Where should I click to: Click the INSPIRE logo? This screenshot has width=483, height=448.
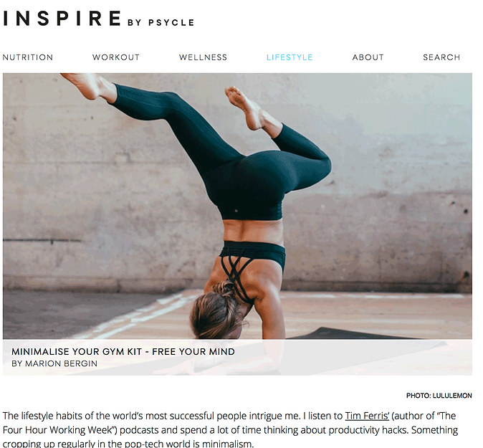pyautogui.click(x=62, y=18)
